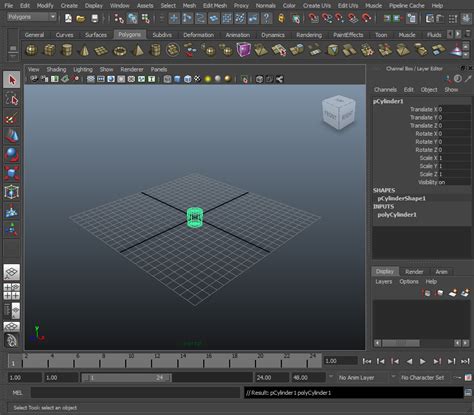The width and height of the screenshot is (474, 415).
Task: Expand the polyCylinder1 input node
Action: 397,215
